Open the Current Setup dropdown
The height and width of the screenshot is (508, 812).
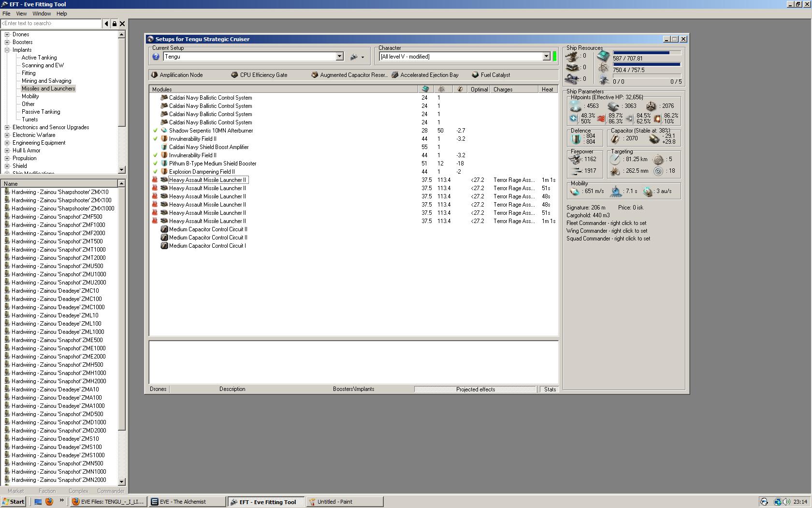(339, 57)
